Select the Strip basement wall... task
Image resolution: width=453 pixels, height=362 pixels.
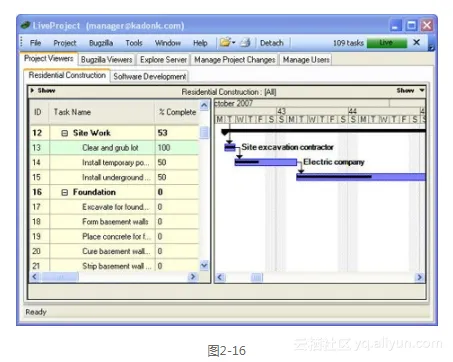pyautogui.click(x=116, y=266)
